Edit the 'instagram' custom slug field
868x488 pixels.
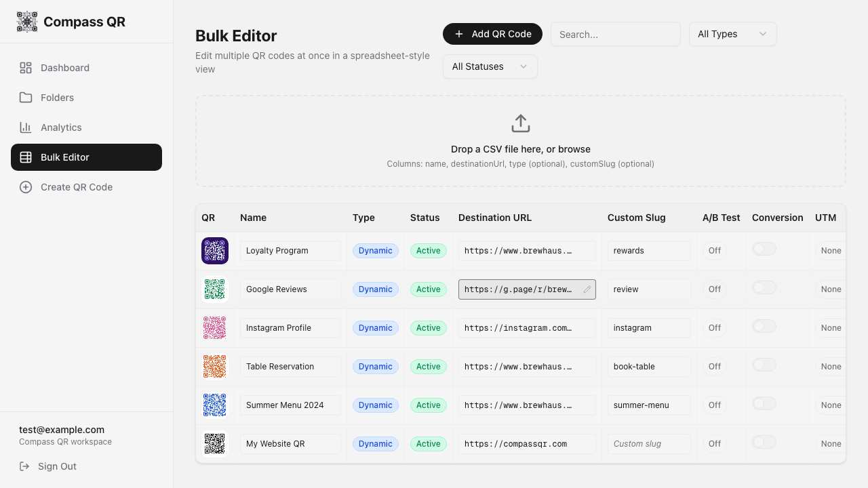pyautogui.click(x=649, y=328)
